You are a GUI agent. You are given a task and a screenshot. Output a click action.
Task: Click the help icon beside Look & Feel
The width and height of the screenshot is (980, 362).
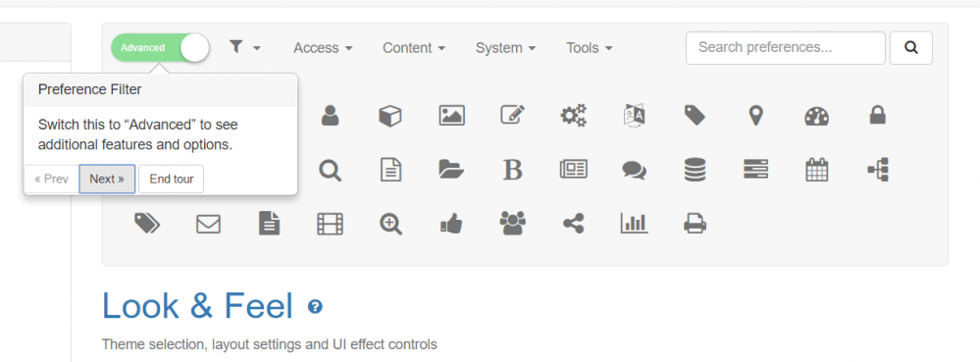(315, 306)
